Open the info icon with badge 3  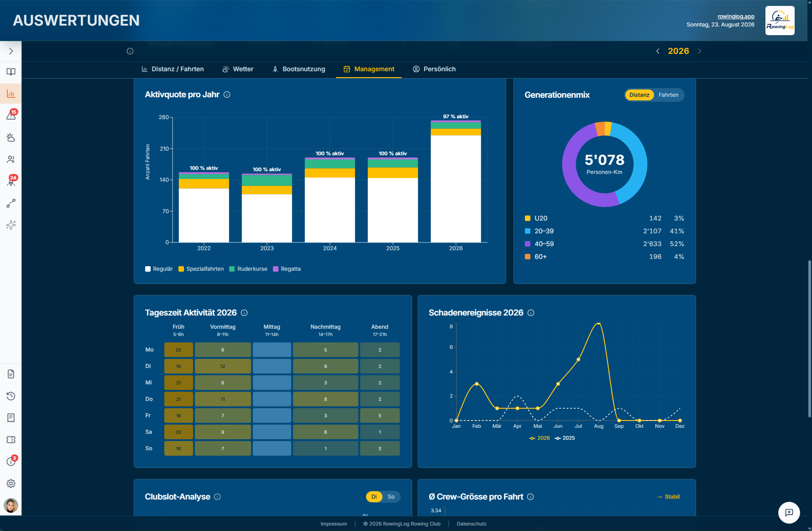pyautogui.click(x=11, y=462)
